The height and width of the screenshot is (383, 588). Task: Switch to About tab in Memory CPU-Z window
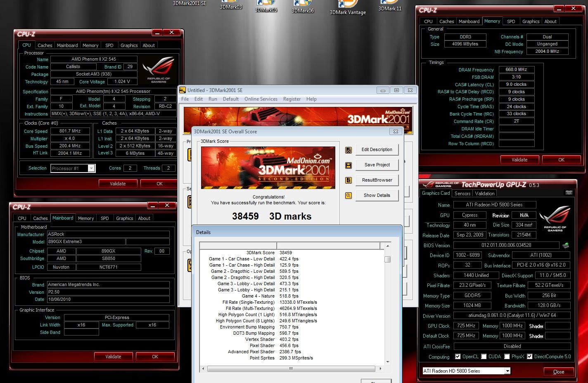[x=550, y=21]
